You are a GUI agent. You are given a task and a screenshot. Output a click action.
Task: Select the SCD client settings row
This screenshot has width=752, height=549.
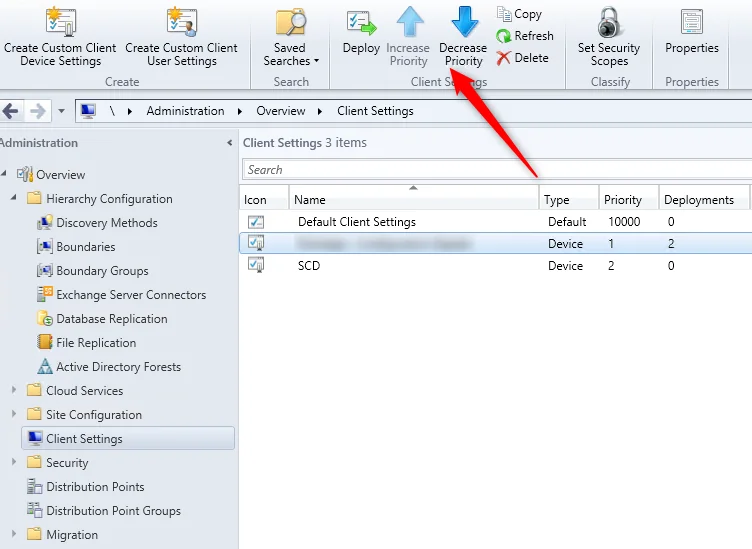click(495, 266)
